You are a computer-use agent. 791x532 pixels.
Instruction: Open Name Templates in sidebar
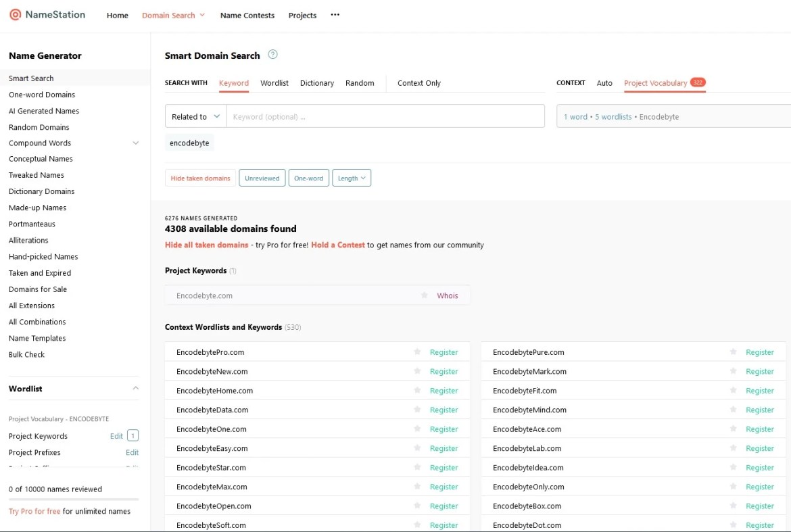37,338
